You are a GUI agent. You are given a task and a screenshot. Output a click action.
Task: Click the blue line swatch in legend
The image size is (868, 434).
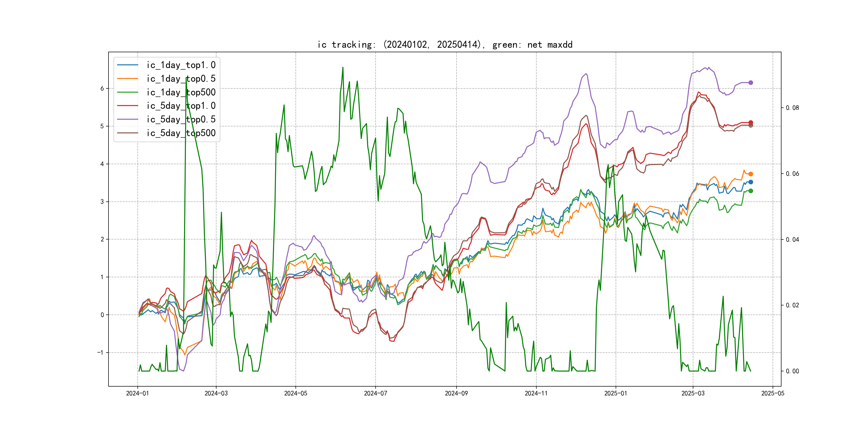[127, 65]
